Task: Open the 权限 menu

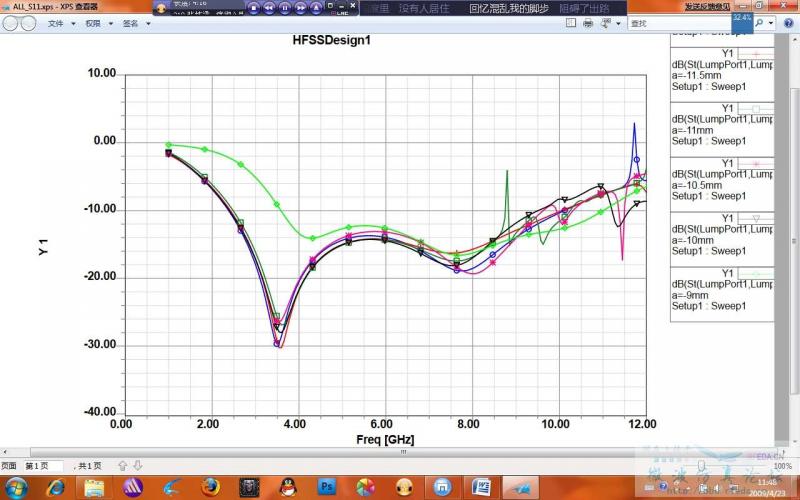Action: click(x=93, y=23)
